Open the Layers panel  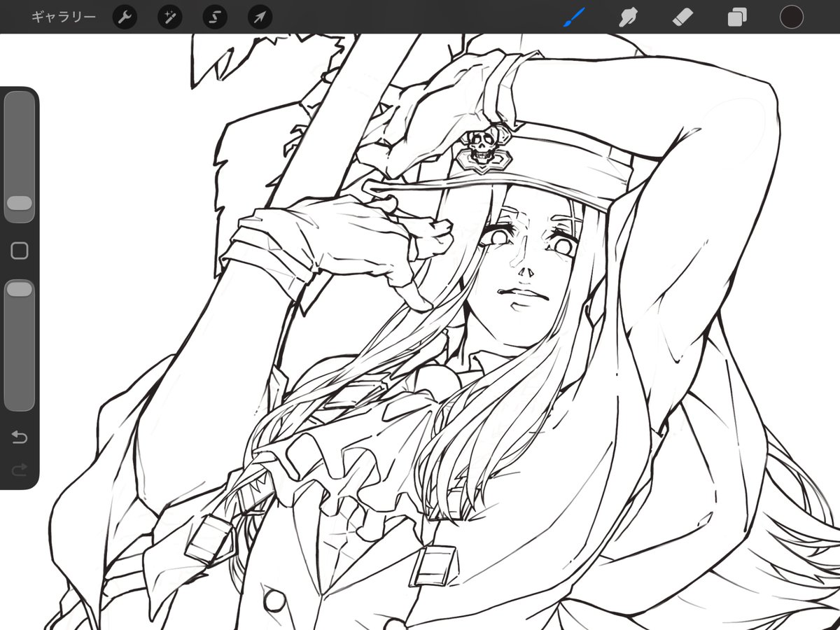[x=737, y=17]
